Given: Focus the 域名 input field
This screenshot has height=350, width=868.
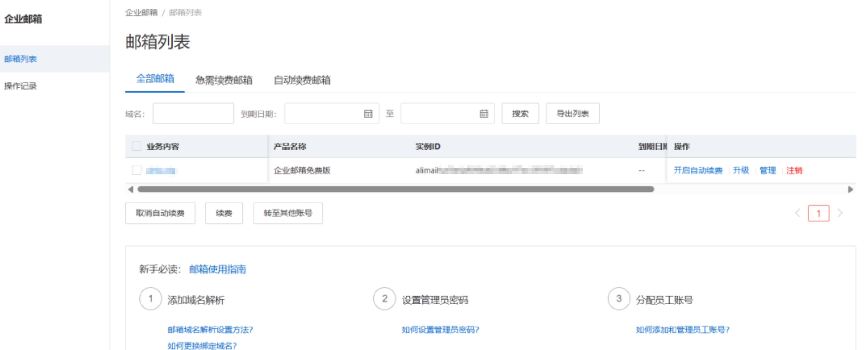Looking at the screenshot, I should coord(193,114).
